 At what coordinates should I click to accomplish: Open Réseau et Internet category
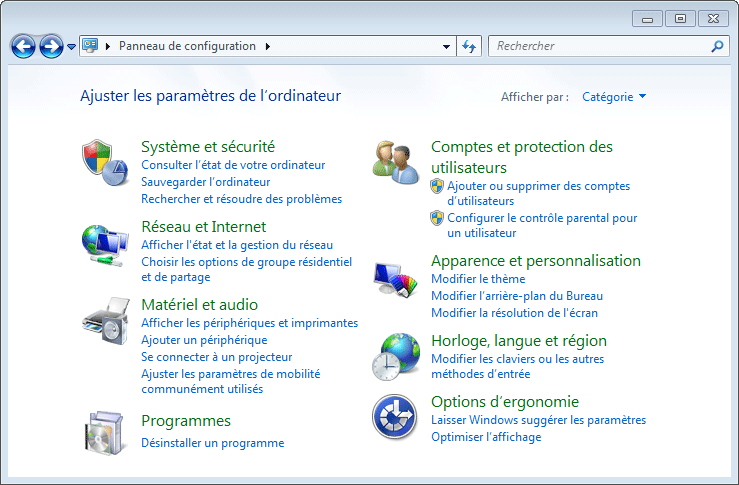(x=204, y=227)
